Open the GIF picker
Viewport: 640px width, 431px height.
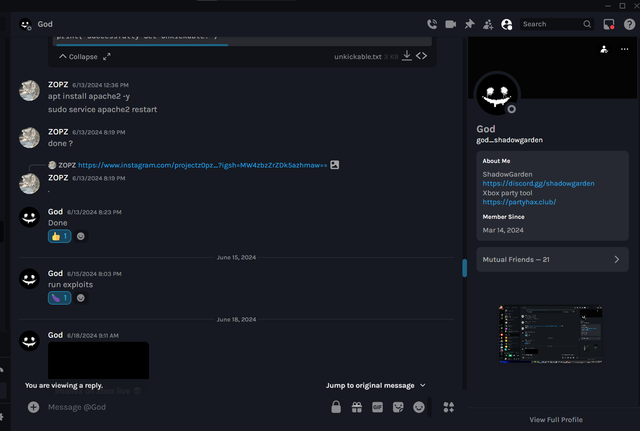point(377,407)
